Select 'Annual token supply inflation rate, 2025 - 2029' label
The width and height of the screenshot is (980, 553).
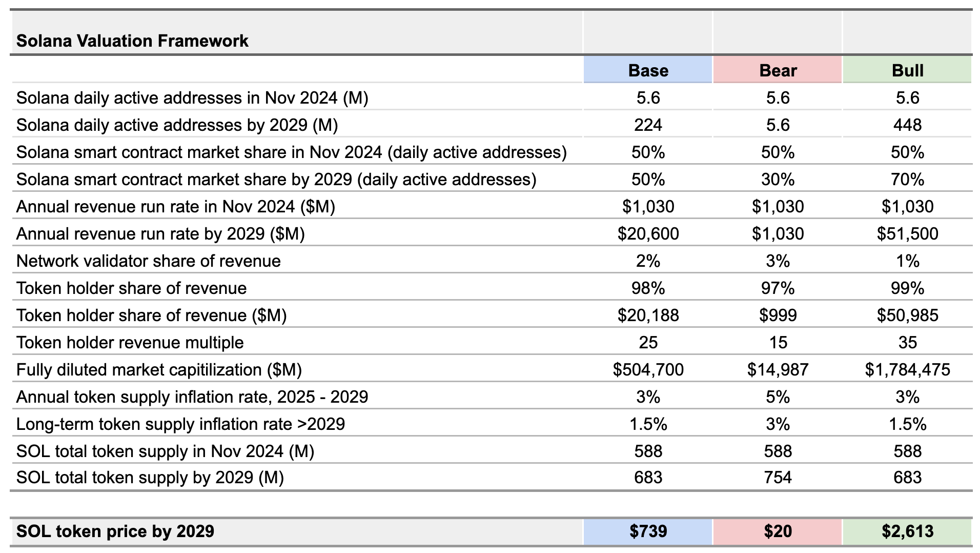(192, 397)
